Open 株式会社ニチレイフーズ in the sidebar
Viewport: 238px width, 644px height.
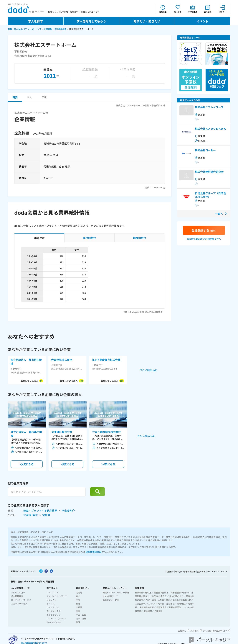[209, 107]
